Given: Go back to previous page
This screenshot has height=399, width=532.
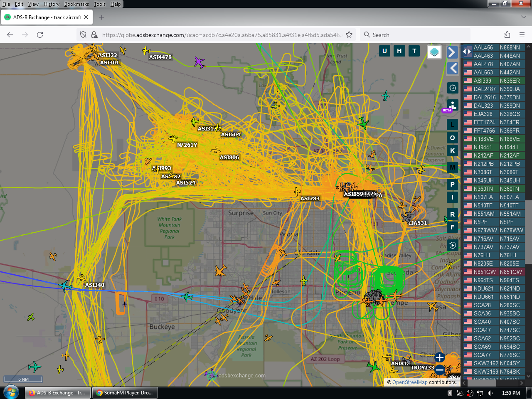Looking at the screenshot, I should [x=10, y=35].
